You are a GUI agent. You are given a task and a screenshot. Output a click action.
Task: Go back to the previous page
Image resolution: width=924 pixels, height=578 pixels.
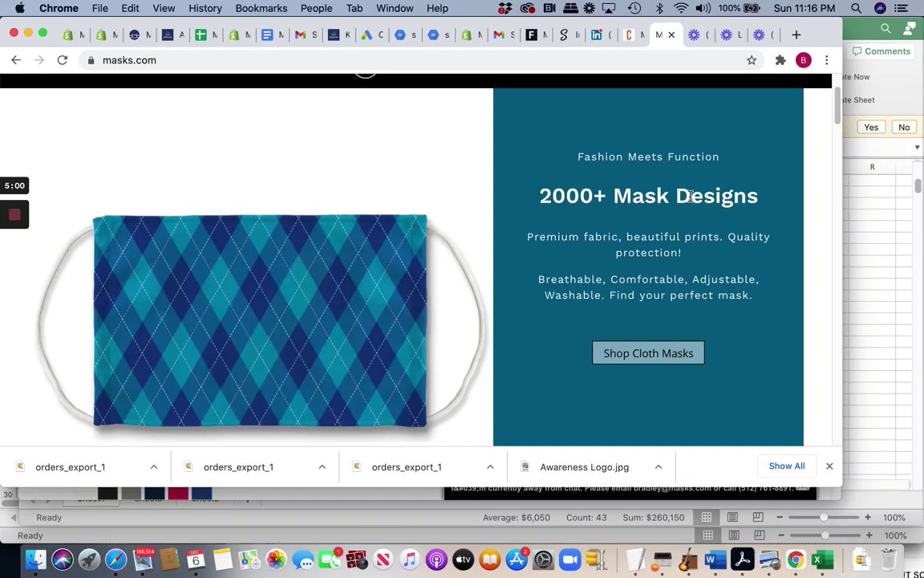[x=16, y=60]
